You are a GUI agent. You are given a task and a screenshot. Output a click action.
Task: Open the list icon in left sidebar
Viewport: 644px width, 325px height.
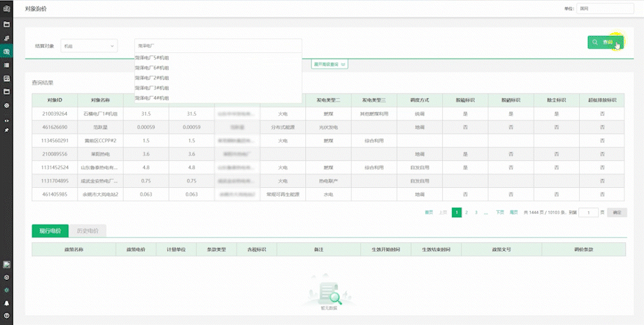click(6, 65)
